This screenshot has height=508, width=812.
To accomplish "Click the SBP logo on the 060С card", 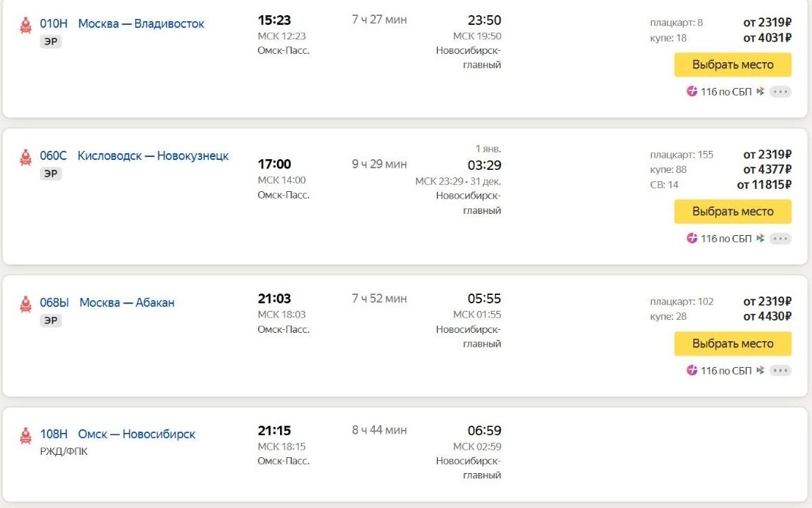I will (x=760, y=239).
